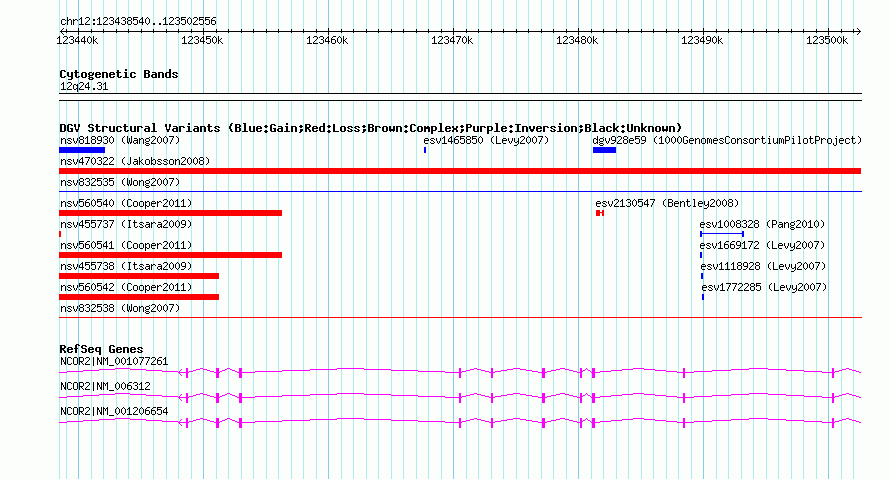This screenshot has height=479, width=890.
Task: Select the RefSeq Genes track heading
Action: (x=101, y=349)
